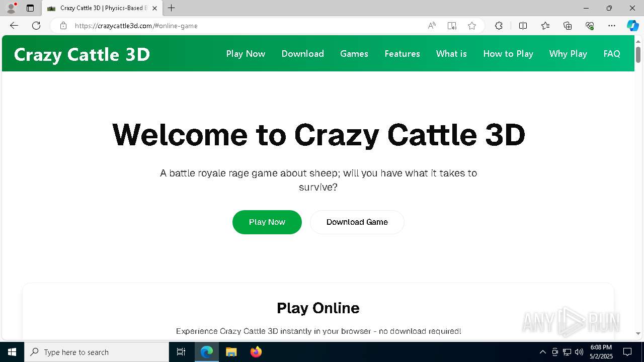Click the taskbar search box
644x362 pixels.
coord(97,352)
